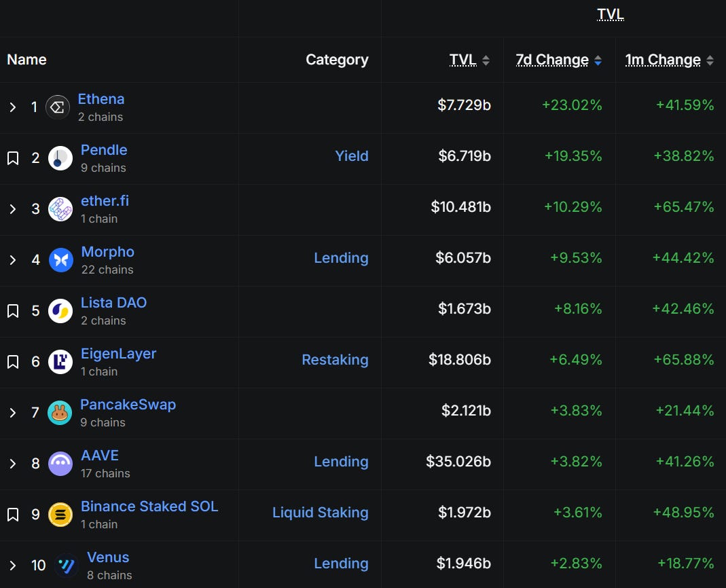
Task: Expand the Venus row
Action: click(13, 566)
